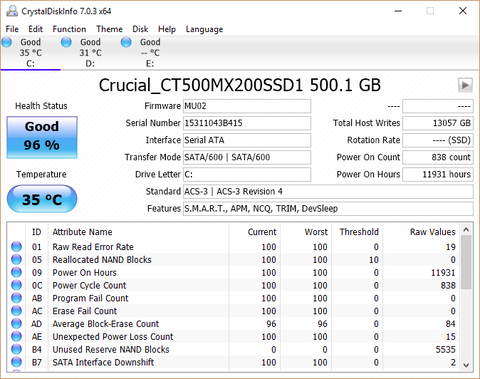Select the Unused Reserve NAND Blocks row
The height and width of the screenshot is (379, 480).
point(234,349)
